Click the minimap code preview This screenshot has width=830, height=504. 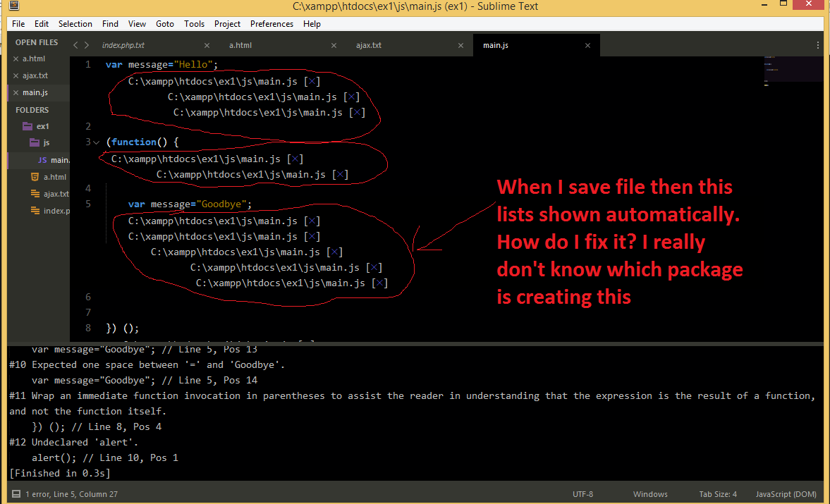pos(793,69)
